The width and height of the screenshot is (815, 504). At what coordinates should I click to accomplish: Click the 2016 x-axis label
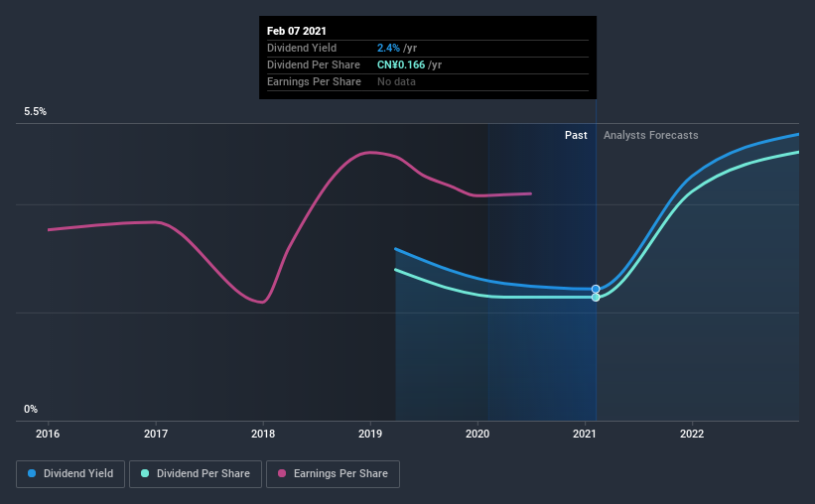point(48,434)
